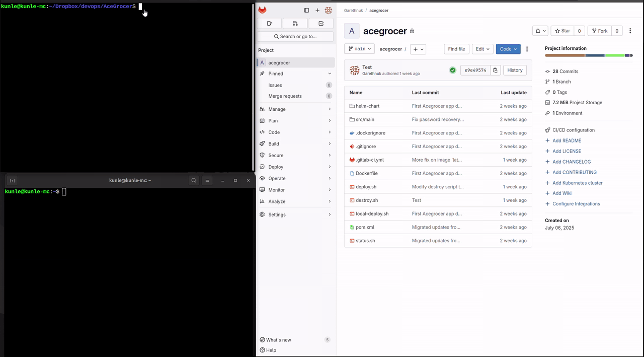Select Merge requests in the sidebar

[295, 96]
